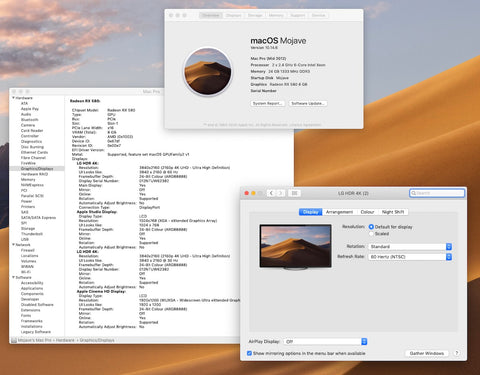This screenshot has height=375, width=480.
Task: Select Wi-Fi under Network
Action: coord(26,272)
